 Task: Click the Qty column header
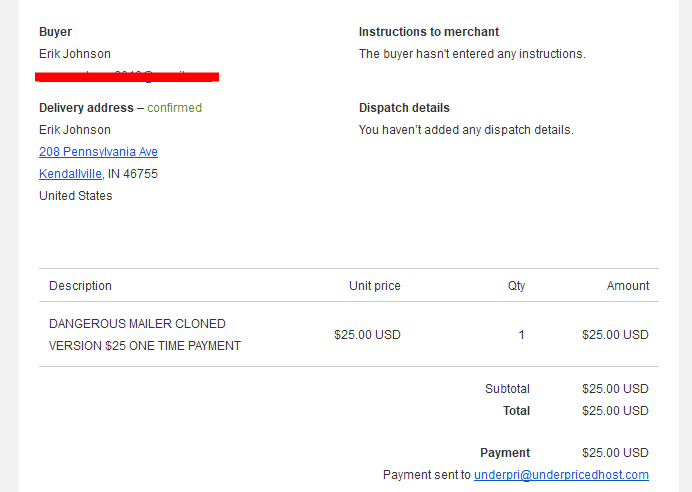[516, 285]
